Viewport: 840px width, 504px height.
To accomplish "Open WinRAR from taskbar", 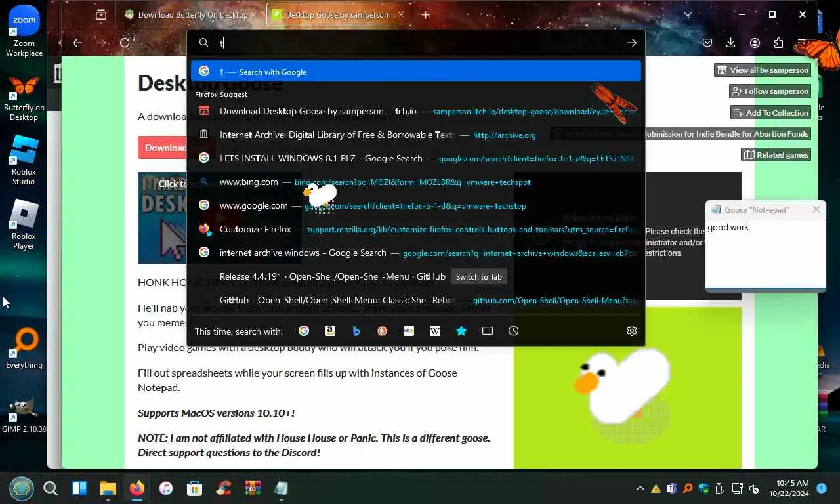I will click(x=253, y=488).
